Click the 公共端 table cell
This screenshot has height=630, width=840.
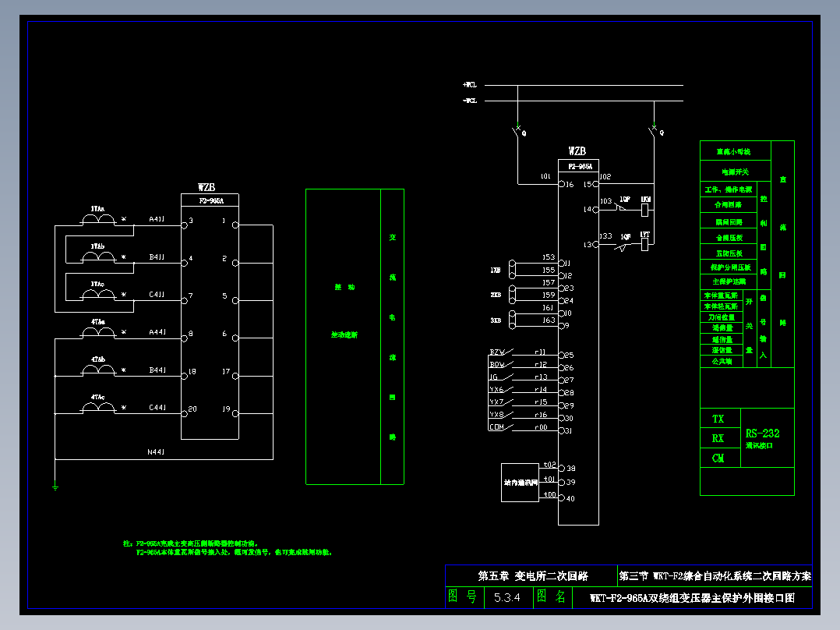pos(722,361)
